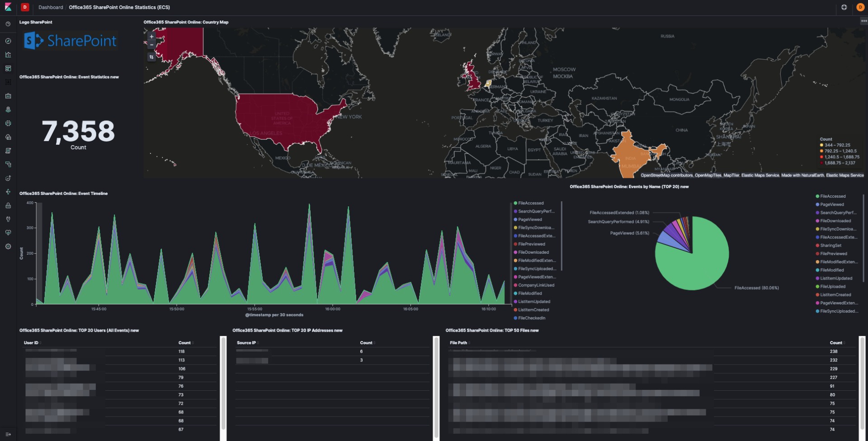Click the fit-to-data-bounds crop icon on the map
Viewport: 868px width, 441px height.
[151, 57]
